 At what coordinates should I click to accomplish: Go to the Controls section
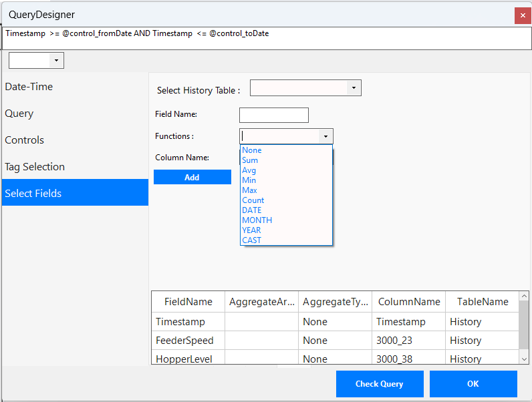(x=25, y=140)
